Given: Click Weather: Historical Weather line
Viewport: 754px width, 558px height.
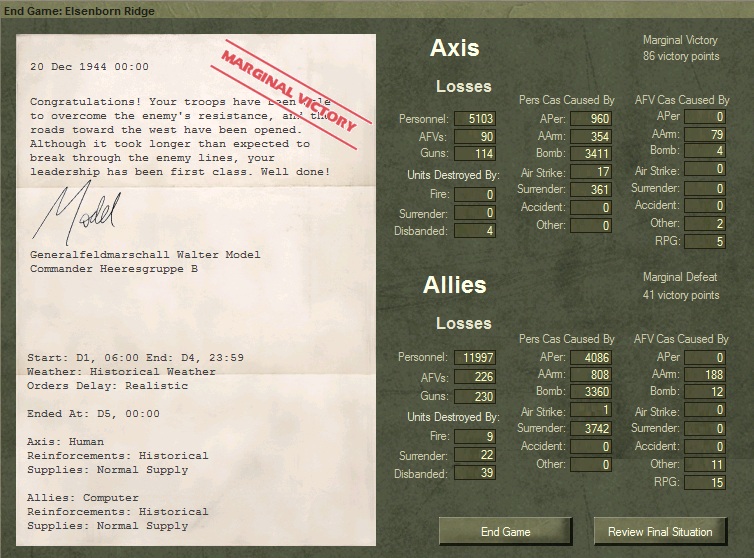Looking at the screenshot, I should pyautogui.click(x=121, y=371).
